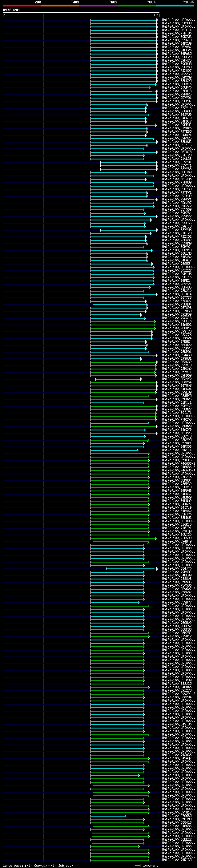This screenshot has height=868, width=197.
Task: Click the Large gaps legend text
Action: pyautogui.click(x=38, y=866)
